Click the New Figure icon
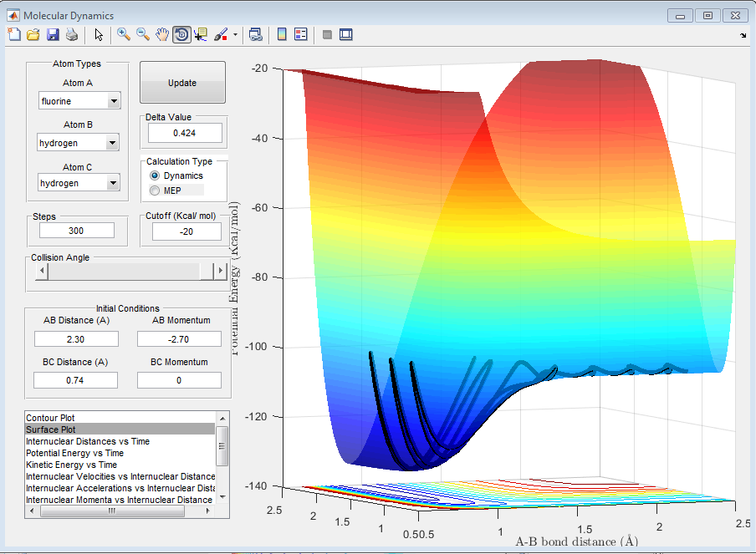Screen dimensions: 756x554 click(x=14, y=34)
